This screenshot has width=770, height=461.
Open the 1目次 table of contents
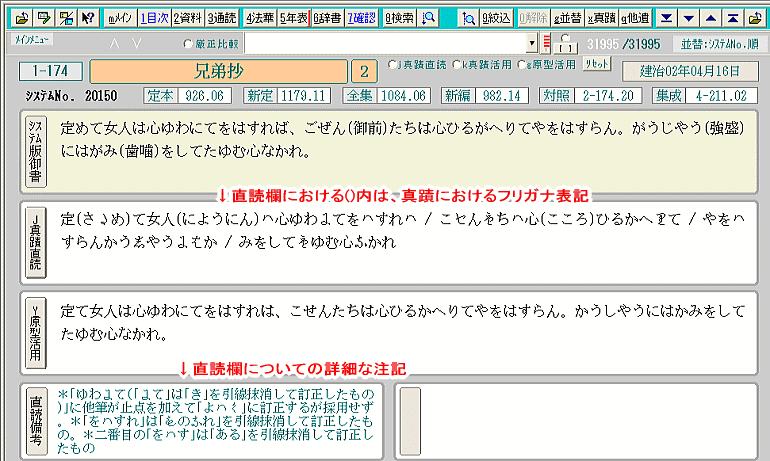(x=154, y=18)
